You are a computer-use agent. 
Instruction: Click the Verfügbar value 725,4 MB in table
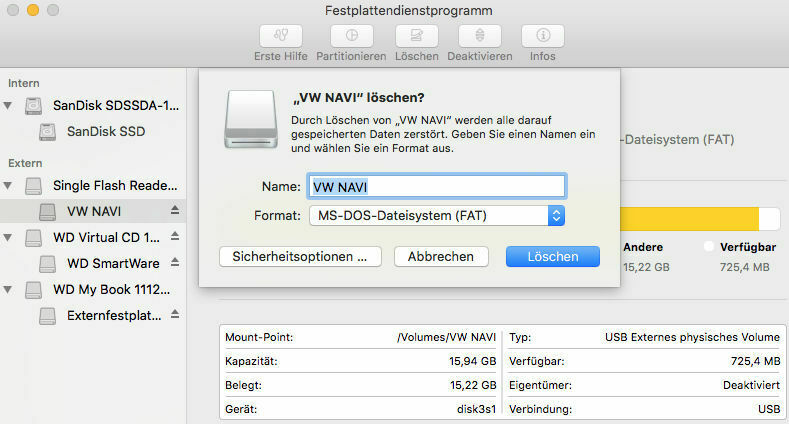pyautogui.click(x=755, y=362)
